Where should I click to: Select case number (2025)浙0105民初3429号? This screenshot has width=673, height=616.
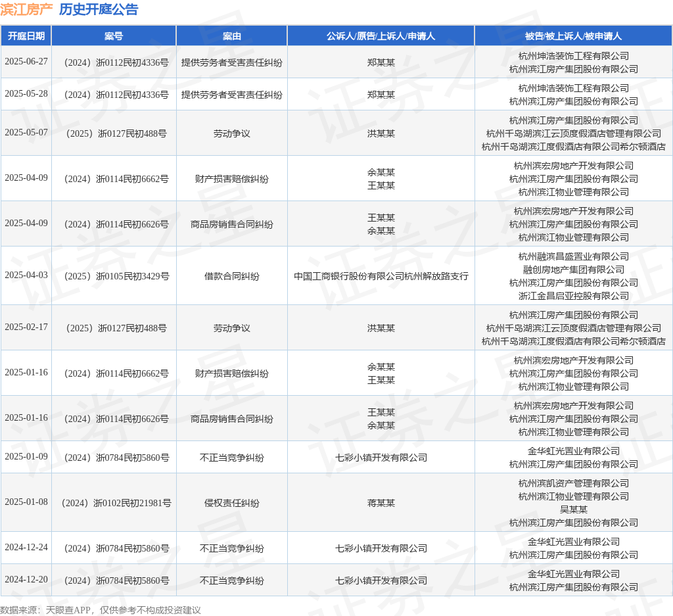[116, 276]
